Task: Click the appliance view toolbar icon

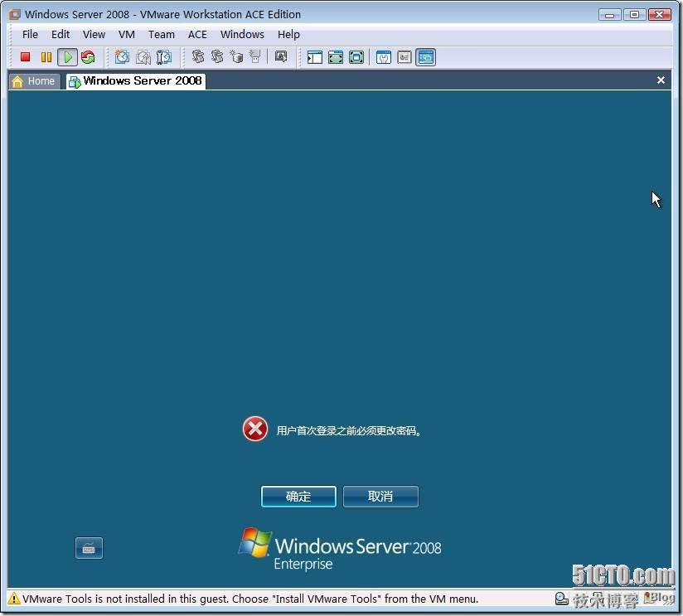Action: [x=404, y=57]
